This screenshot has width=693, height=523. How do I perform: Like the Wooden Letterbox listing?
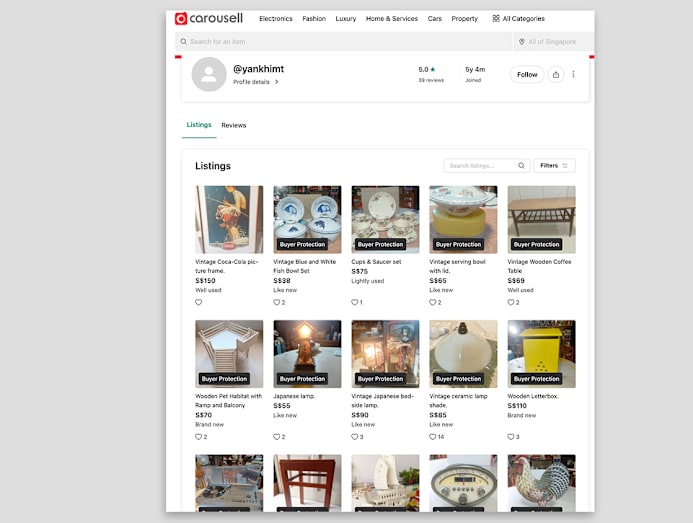coord(511,437)
